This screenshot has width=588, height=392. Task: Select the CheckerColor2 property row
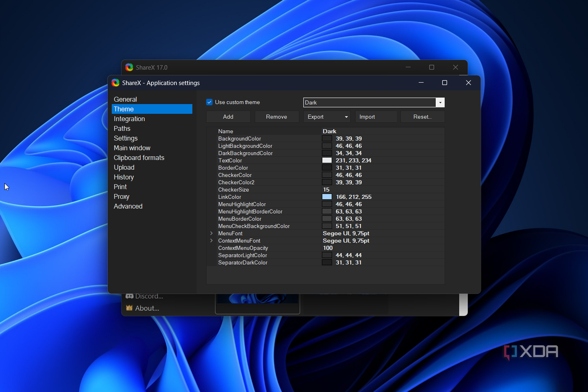point(325,183)
